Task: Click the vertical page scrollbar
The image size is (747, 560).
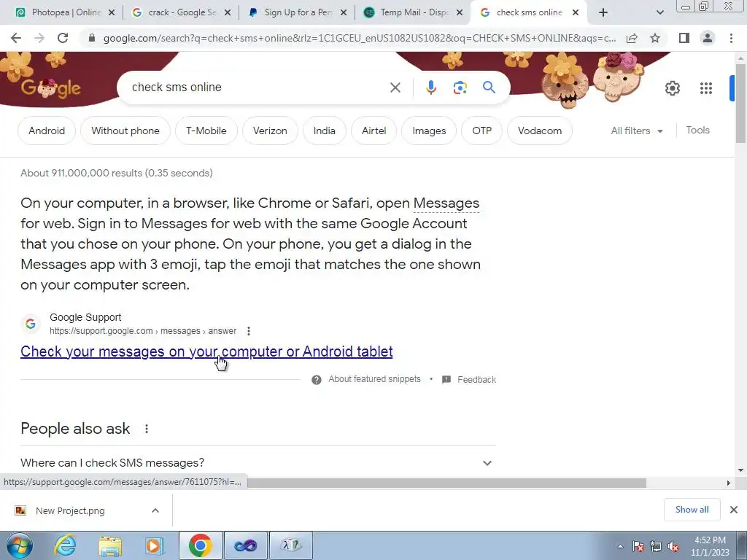Action: [x=740, y=103]
